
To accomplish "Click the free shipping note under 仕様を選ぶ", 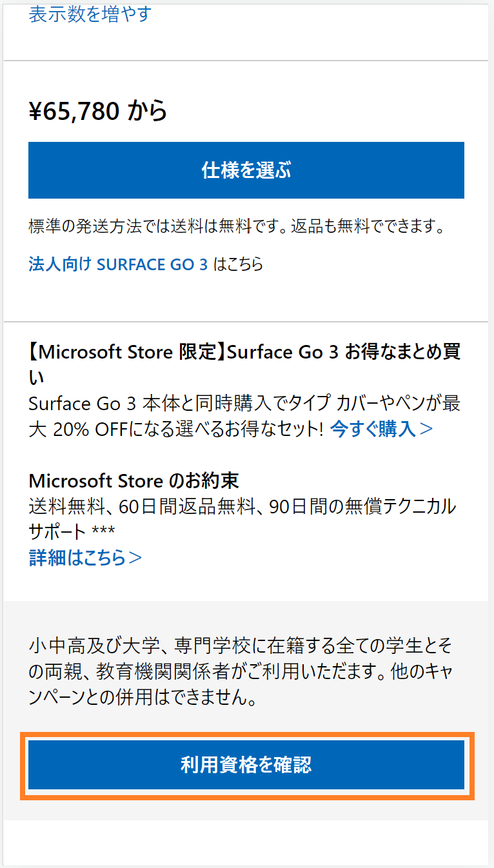I will (x=237, y=227).
